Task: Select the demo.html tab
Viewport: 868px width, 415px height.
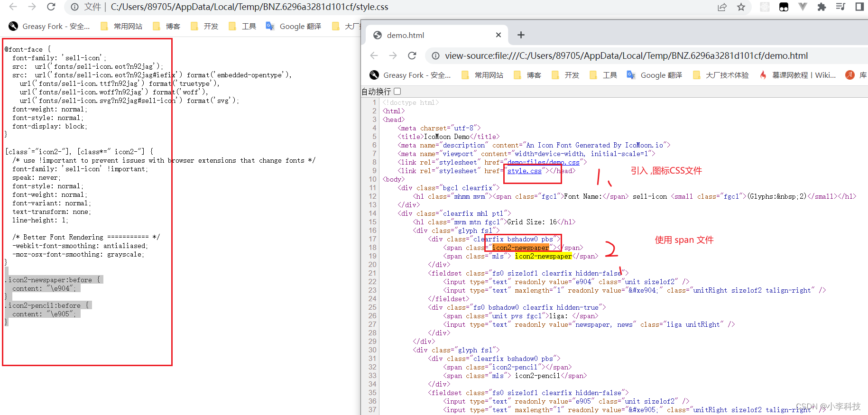Action: click(406, 35)
